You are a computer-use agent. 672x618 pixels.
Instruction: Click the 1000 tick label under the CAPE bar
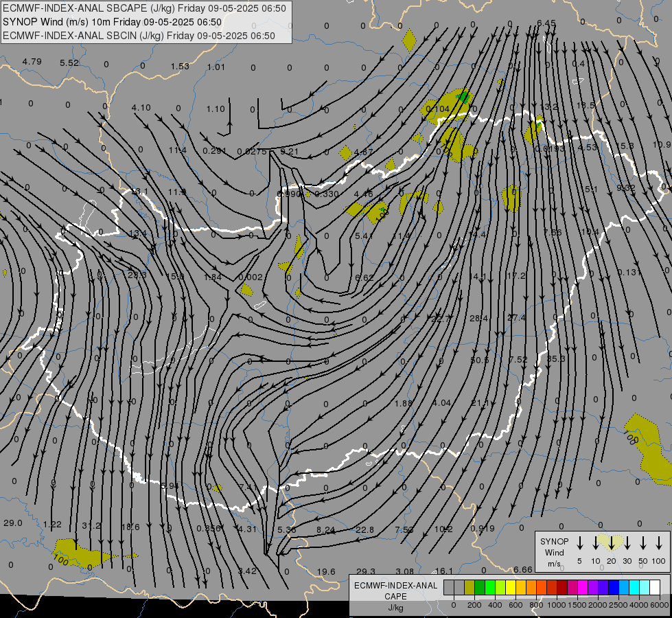[556, 605]
